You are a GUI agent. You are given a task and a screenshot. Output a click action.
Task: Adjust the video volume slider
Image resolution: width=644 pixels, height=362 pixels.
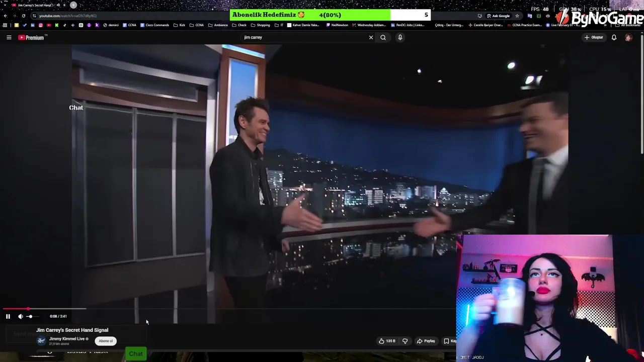(32, 316)
